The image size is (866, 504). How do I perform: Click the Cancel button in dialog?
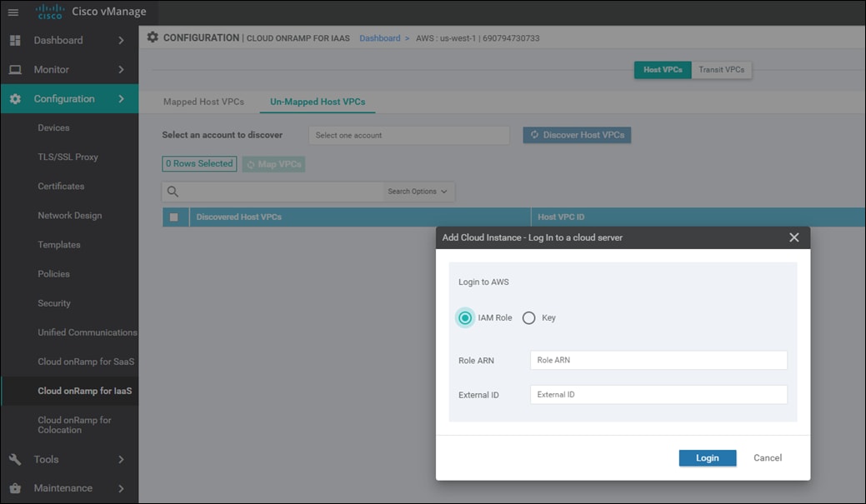click(768, 457)
